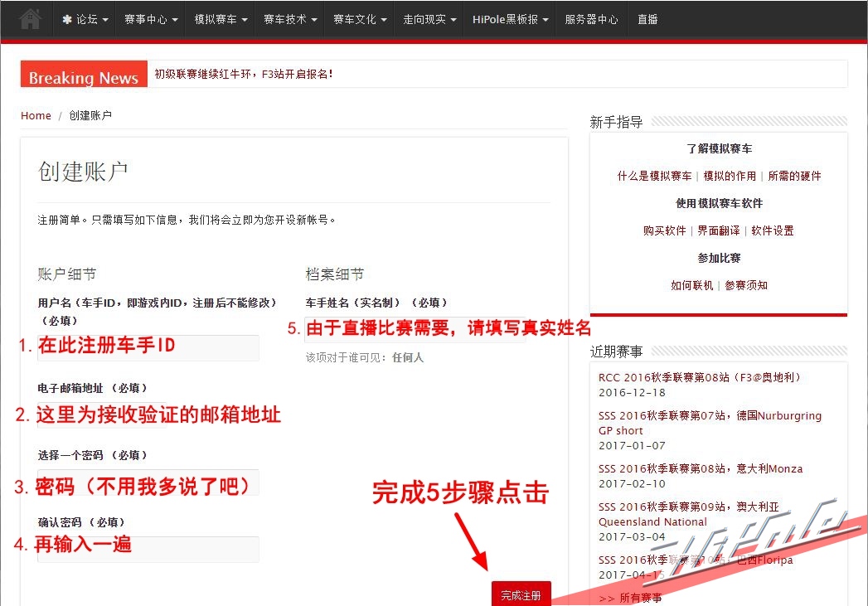Click the home icon in the navbar
Image resolution: width=868 pixels, height=606 pixels.
pyautogui.click(x=31, y=19)
